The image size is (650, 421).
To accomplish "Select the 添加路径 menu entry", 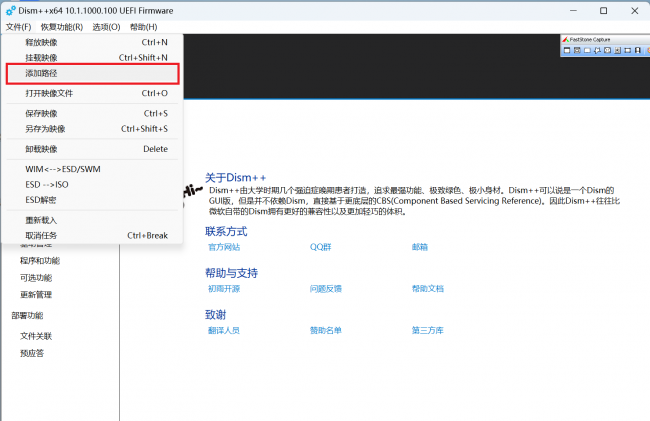I will 93,73.
